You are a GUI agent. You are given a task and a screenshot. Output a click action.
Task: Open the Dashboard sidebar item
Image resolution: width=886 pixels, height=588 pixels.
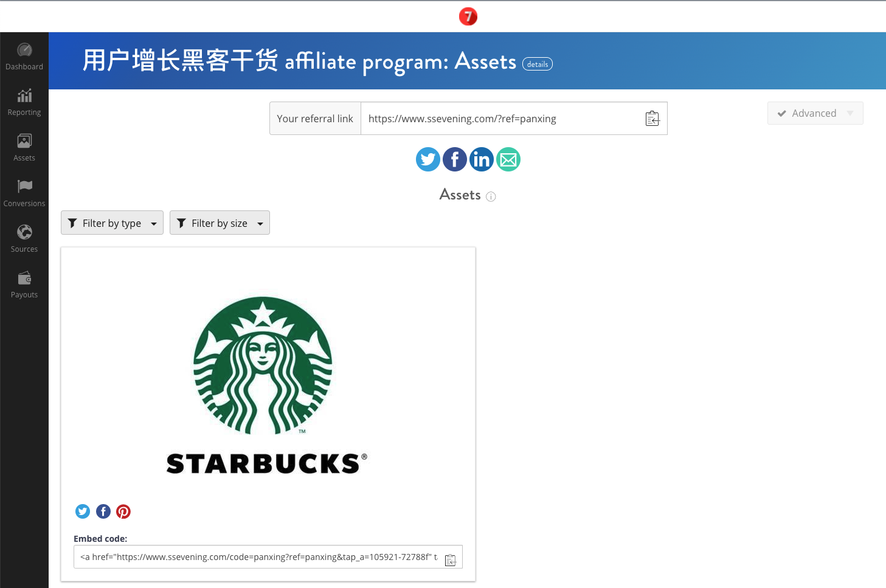click(24, 57)
